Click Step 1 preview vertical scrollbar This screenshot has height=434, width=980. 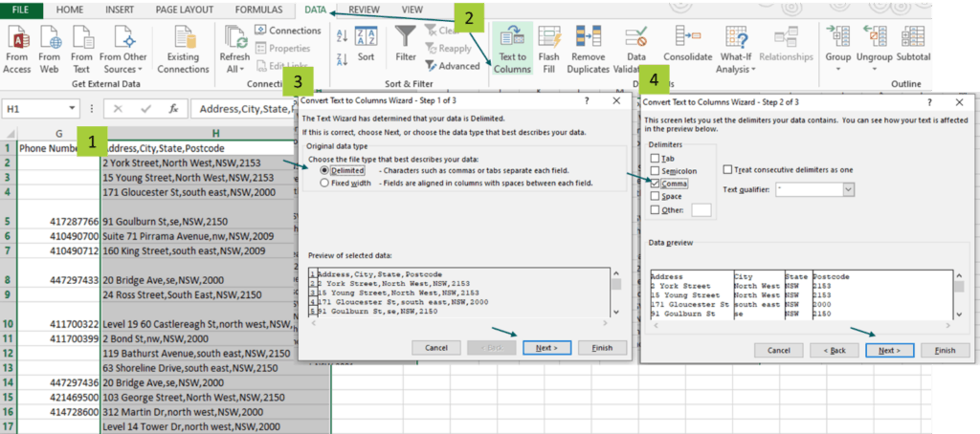point(616,293)
